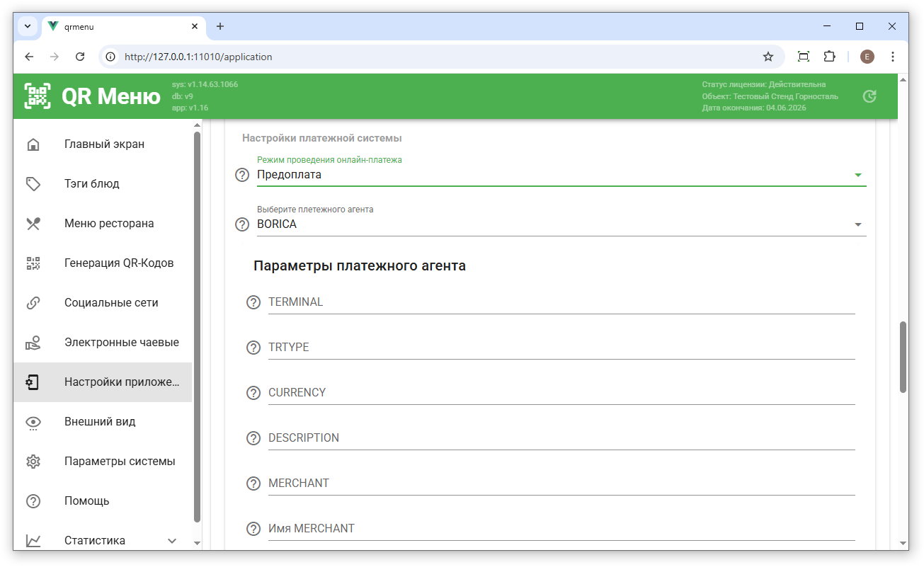
Task: Open browser extensions puzzle icon
Action: tap(829, 57)
